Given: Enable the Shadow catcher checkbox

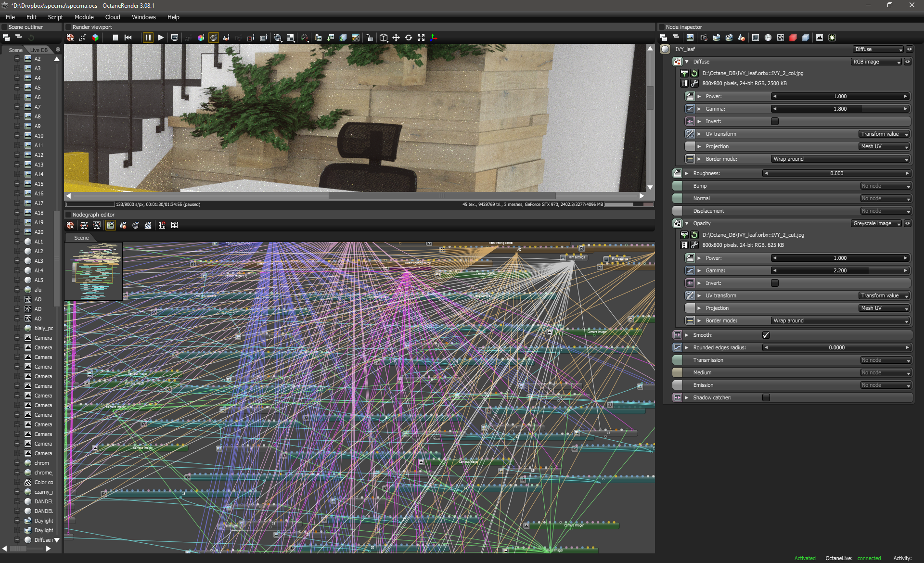Looking at the screenshot, I should click(x=766, y=397).
